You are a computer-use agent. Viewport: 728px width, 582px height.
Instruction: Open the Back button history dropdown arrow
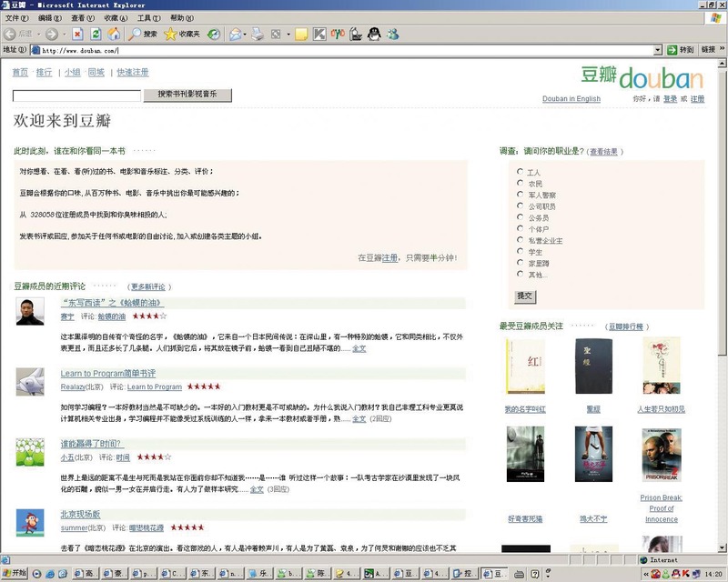[x=39, y=34]
